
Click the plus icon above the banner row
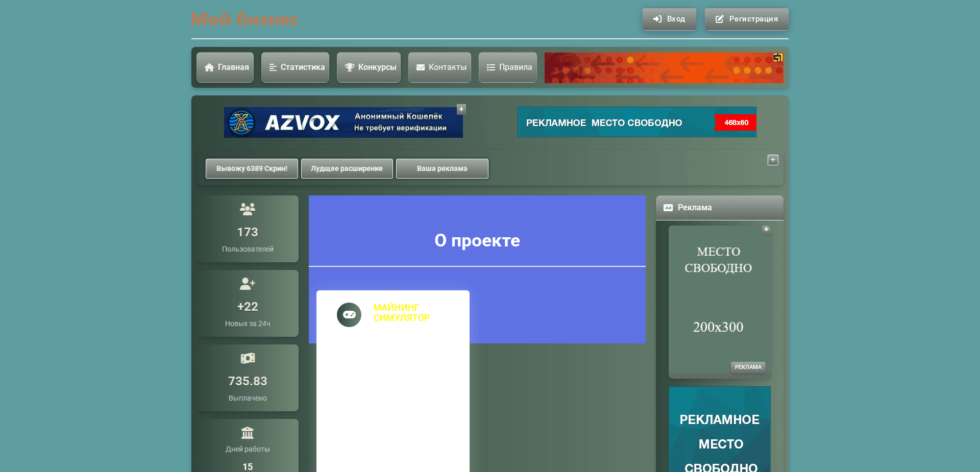[773, 160]
